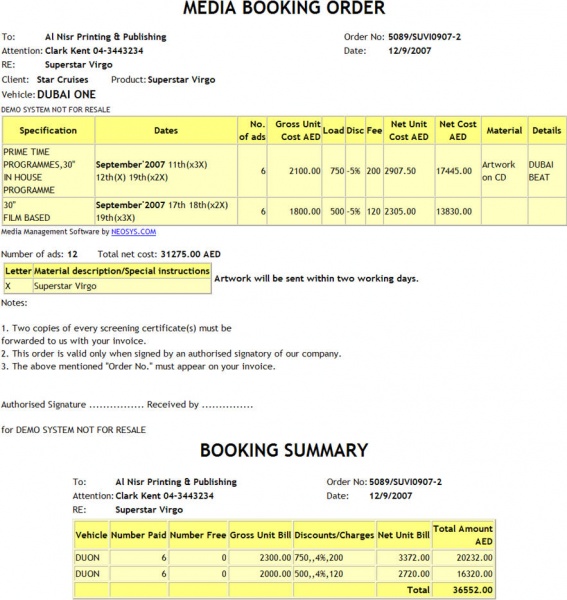This screenshot has height=600, width=567.
Task: Select 'Al Nisr Printing & Publishing' in booking summary
Action: click(x=176, y=482)
